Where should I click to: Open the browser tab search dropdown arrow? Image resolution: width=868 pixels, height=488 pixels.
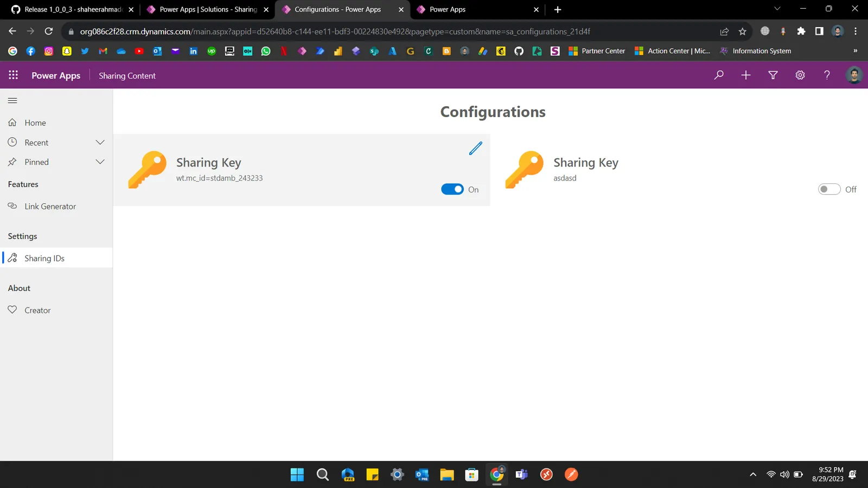(x=777, y=9)
